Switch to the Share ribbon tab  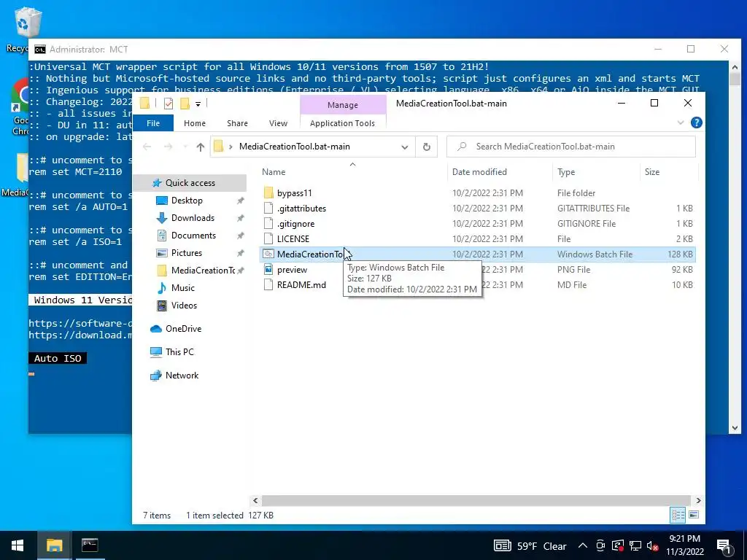click(x=237, y=122)
